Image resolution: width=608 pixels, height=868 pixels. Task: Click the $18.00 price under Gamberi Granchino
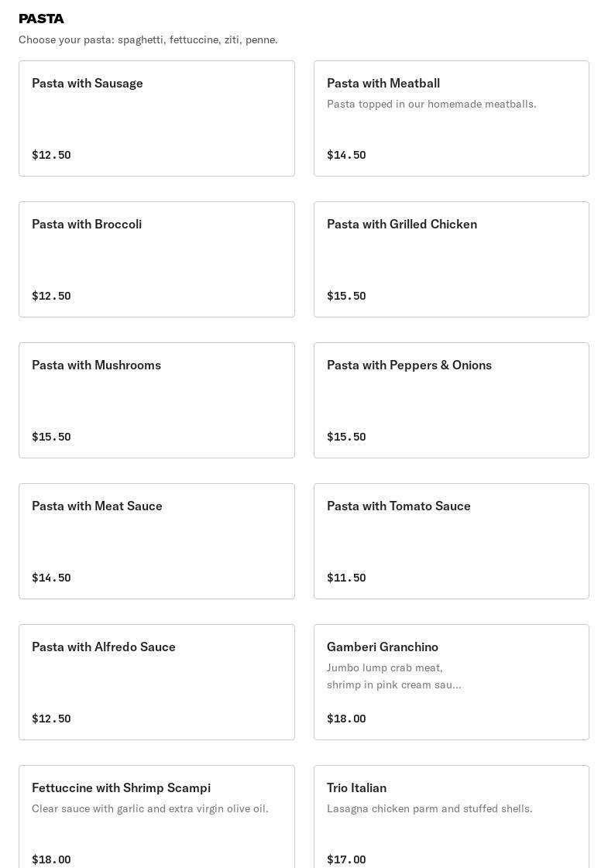point(346,719)
